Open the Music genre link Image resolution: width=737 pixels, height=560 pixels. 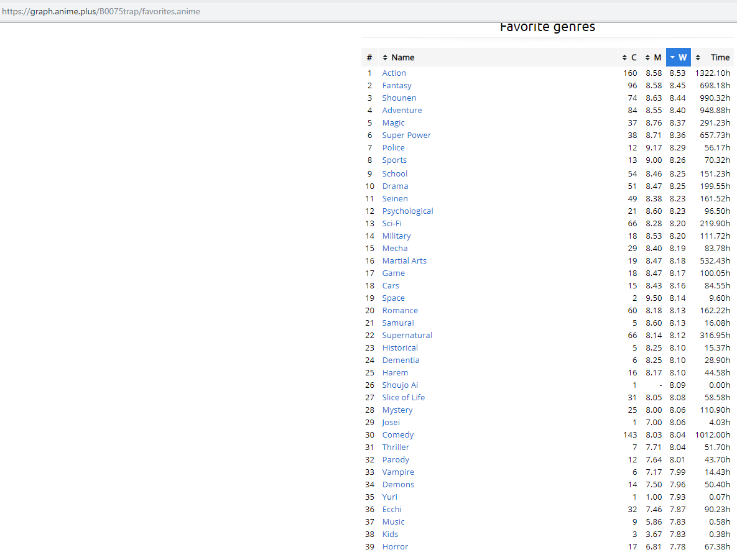pyautogui.click(x=394, y=523)
